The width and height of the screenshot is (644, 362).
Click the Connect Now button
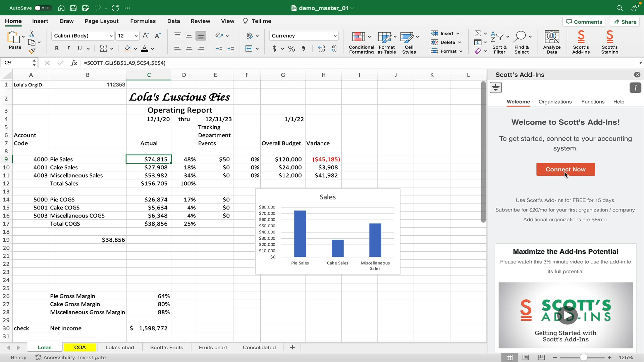point(566,169)
